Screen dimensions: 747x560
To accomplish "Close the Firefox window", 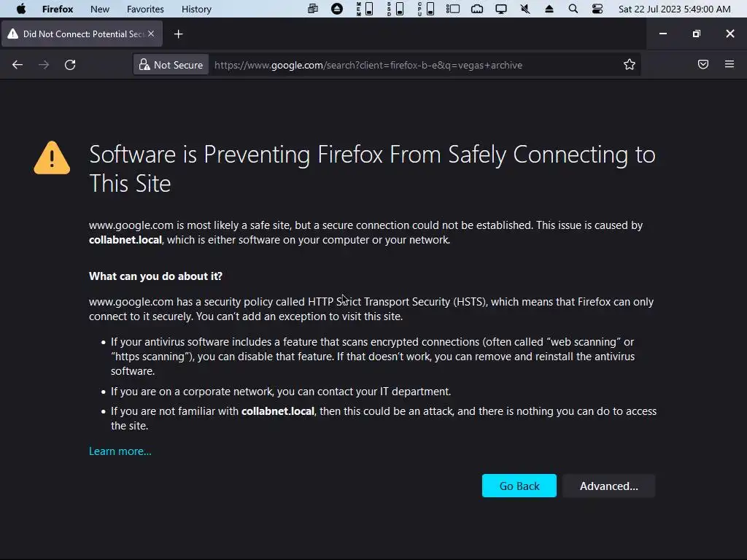I will 729,34.
